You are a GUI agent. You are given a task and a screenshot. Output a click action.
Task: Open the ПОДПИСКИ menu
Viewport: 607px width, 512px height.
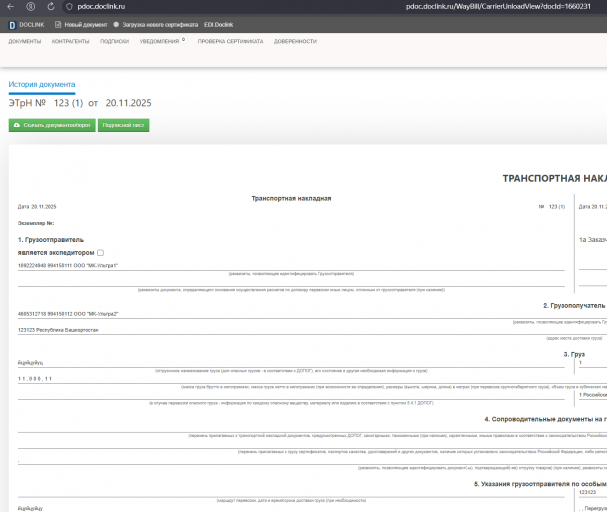115,41
